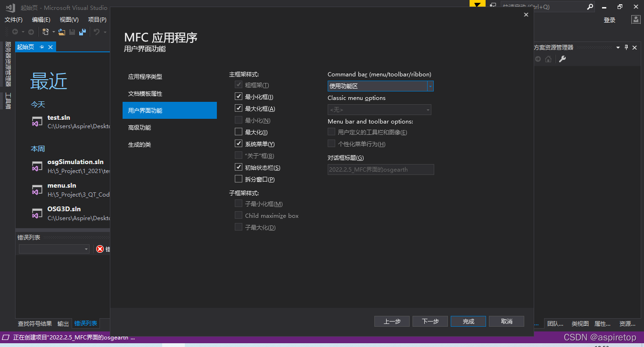Uncheck the 系统菜单 checkbox
The height and width of the screenshot is (347, 644).
(x=239, y=144)
